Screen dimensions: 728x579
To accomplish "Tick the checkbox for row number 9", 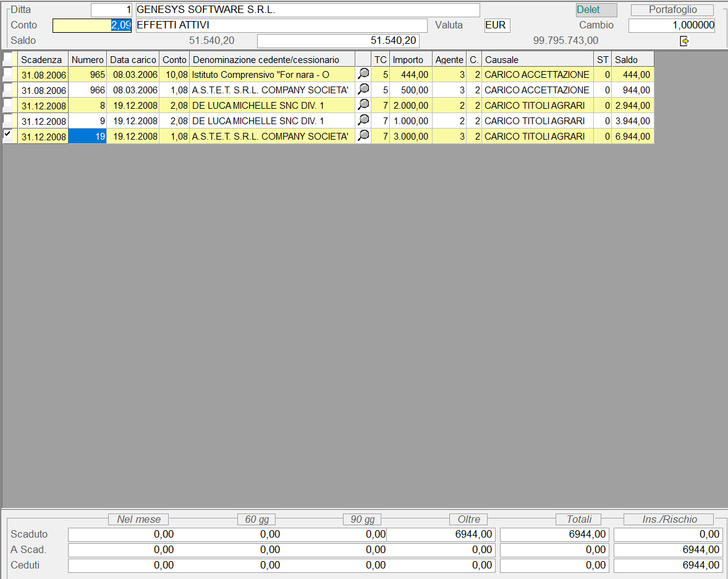I will pyautogui.click(x=7, y=119).
